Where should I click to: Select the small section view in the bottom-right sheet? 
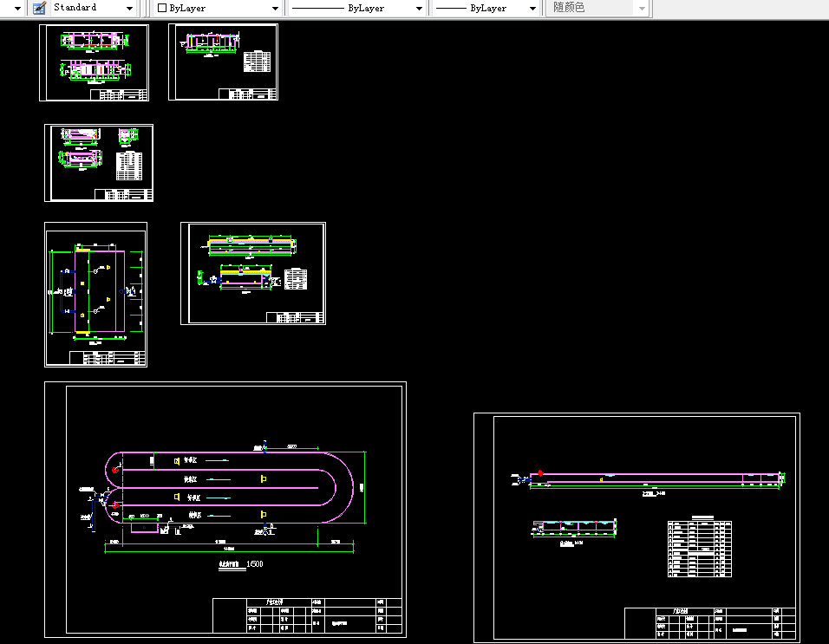pos(575,526)
